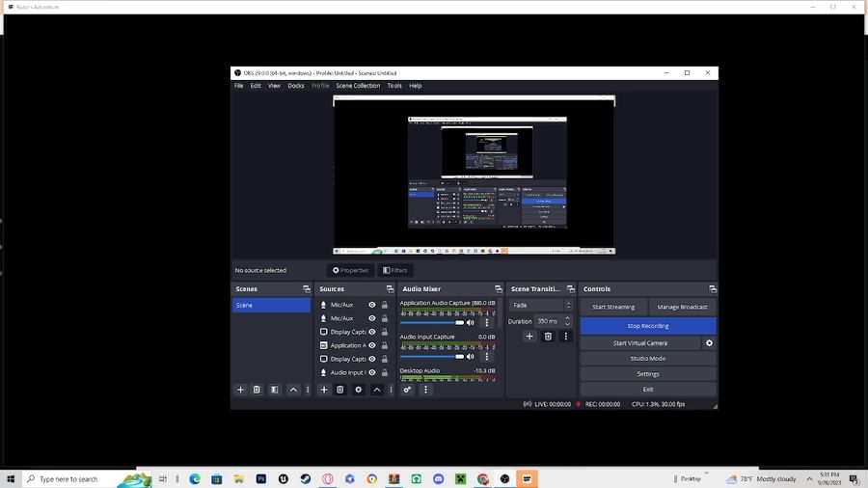Screen dimensions: 868x488
Task: Add a new source with the Sources plus icon
Action: [324, 390]
